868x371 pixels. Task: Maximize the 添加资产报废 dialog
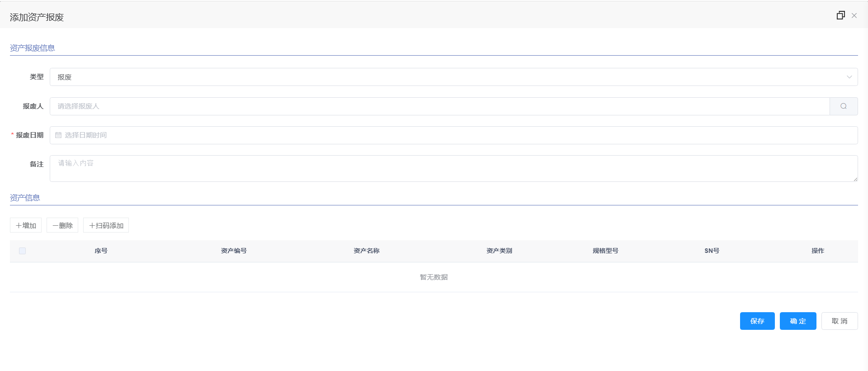click(x=840, y=15)
